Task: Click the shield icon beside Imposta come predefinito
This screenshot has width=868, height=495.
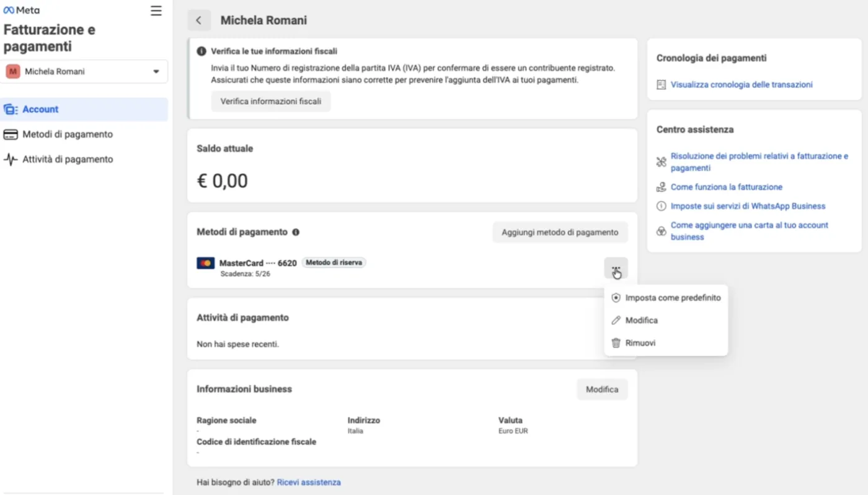Action: tap(616, 298)
